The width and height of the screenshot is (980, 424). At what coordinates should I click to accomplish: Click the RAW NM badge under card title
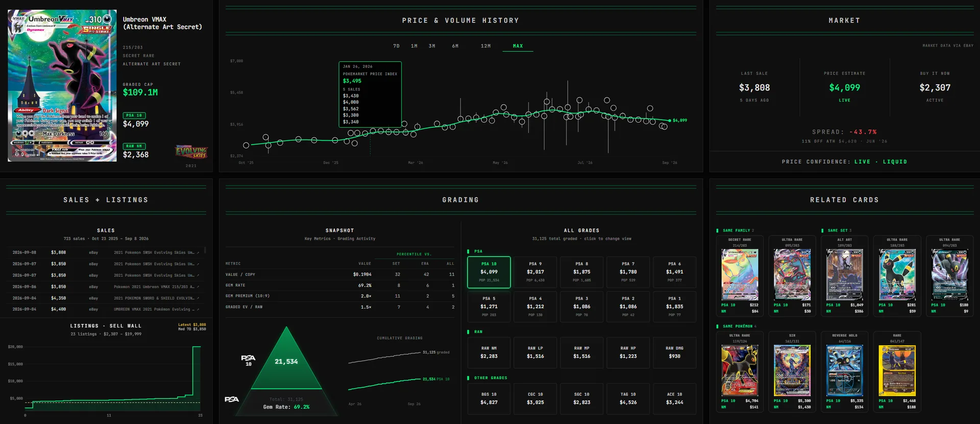(134, 146)
